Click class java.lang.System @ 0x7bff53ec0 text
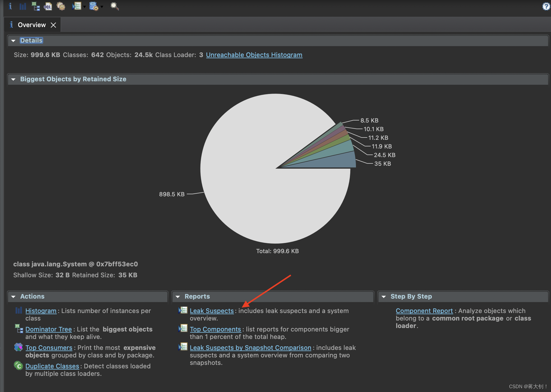Viewport: 551px width, 392px height. click(x=76, y=264)
